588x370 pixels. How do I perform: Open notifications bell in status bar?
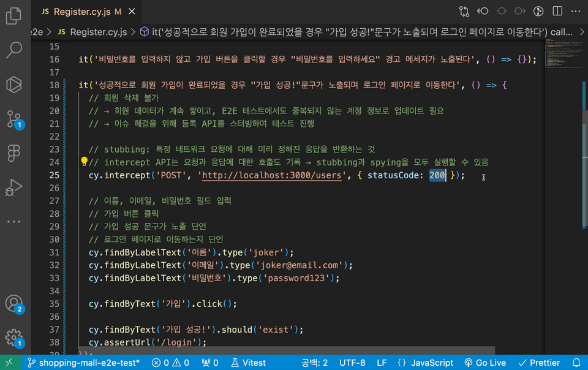(x=576, y=363)
